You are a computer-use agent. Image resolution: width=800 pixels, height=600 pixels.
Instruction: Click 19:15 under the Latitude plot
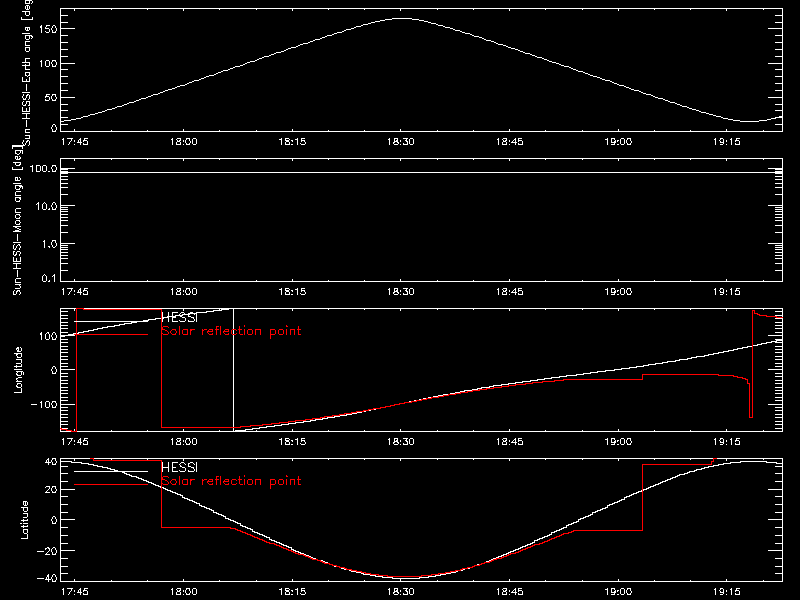[x=727, y=592]
